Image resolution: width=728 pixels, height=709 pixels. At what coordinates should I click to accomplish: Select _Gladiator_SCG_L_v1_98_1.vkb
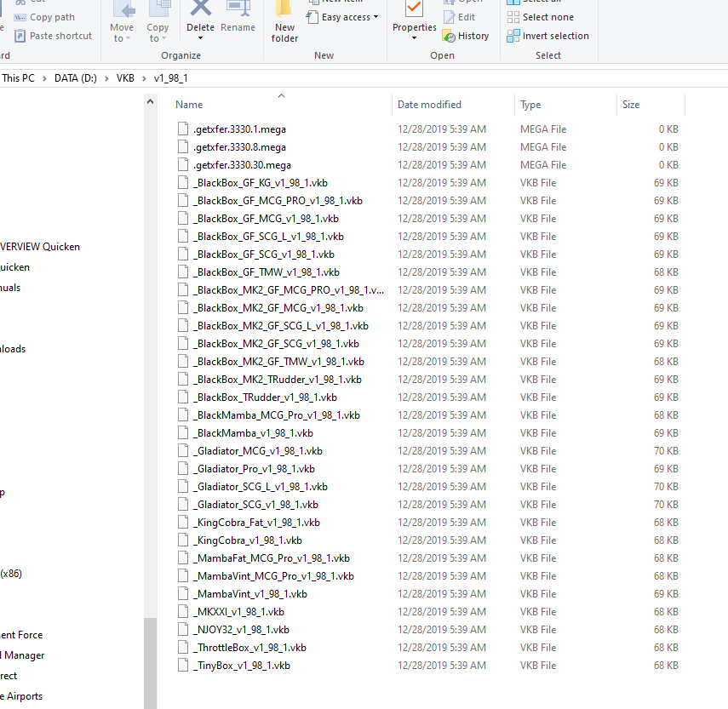click(261, 487)
